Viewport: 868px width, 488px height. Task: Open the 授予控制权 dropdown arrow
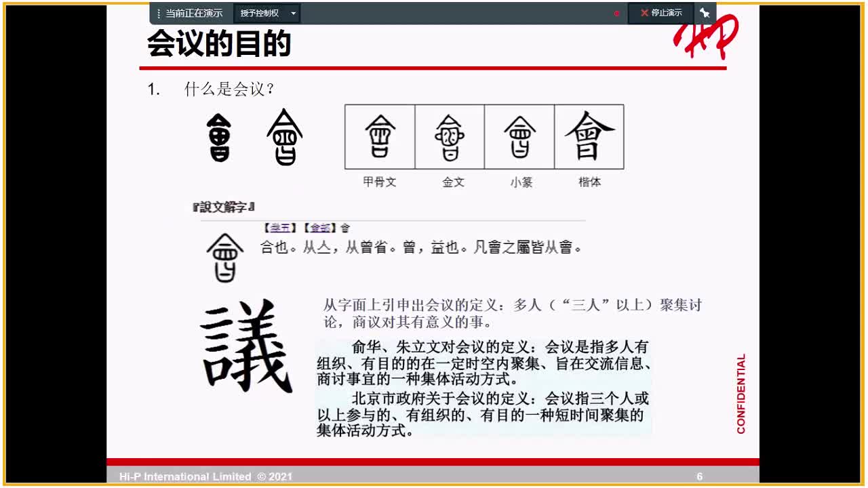pyautogui.click(x=294, y=12)
